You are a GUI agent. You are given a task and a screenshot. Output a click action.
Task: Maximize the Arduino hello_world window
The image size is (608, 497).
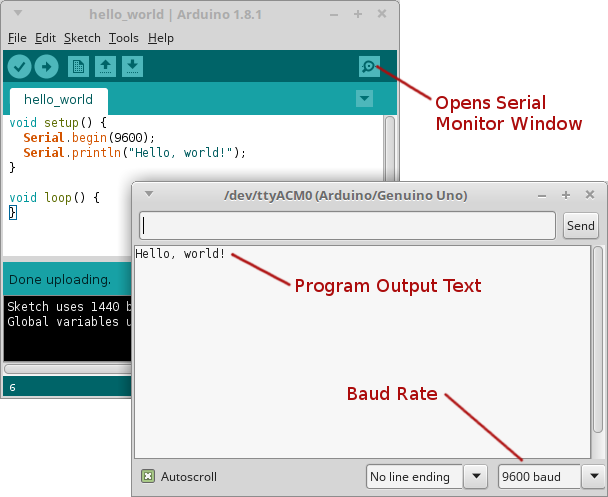(358, 14)
